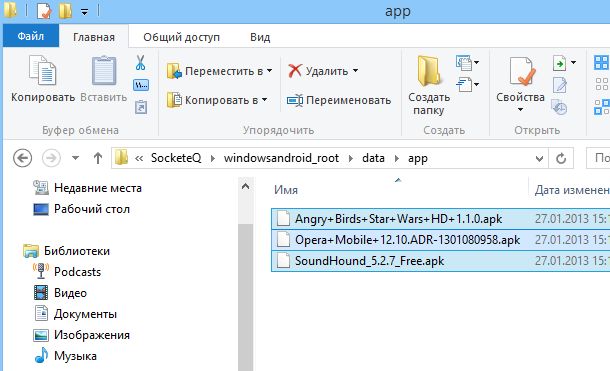Expand the Open icon's dropdown arrow
Viewport: 610px width, 371px height.
tap(573, 63)
